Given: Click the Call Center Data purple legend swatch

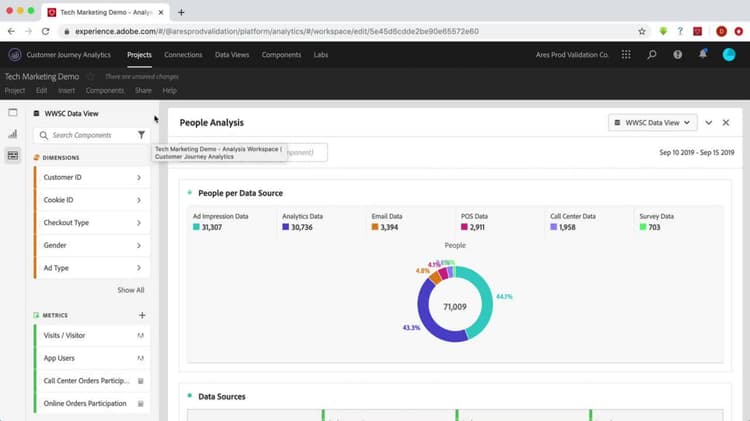Looking at the screenshot, I should click(x=553, y=227).
